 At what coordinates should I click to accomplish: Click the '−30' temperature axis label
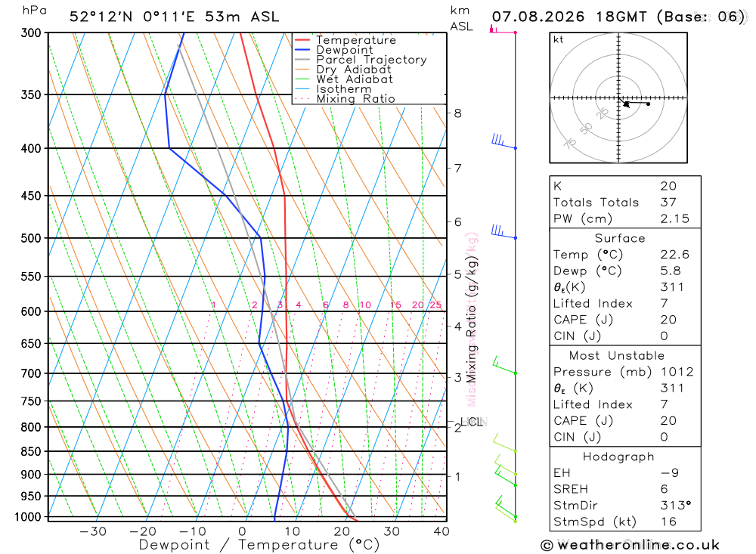[x=92, y=531]
